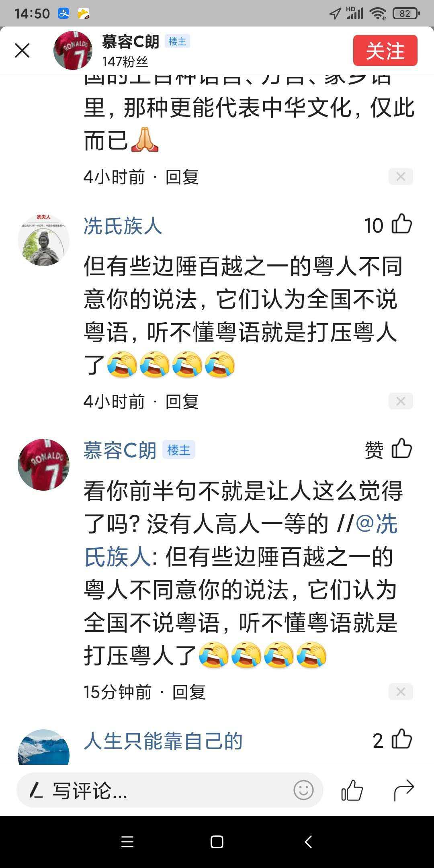
Task: Tap the @冼氏族人 mention link
Action: pos(241,541)
